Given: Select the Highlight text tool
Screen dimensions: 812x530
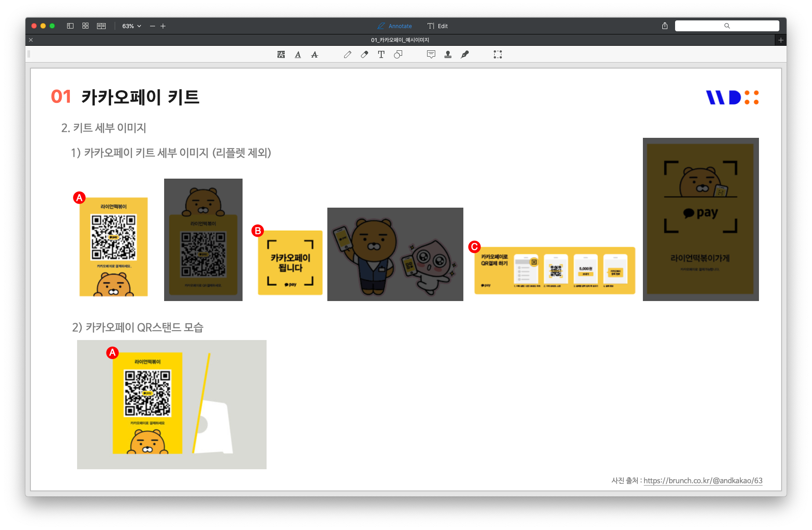Looking at the screenshot, I should pos(281,54).
